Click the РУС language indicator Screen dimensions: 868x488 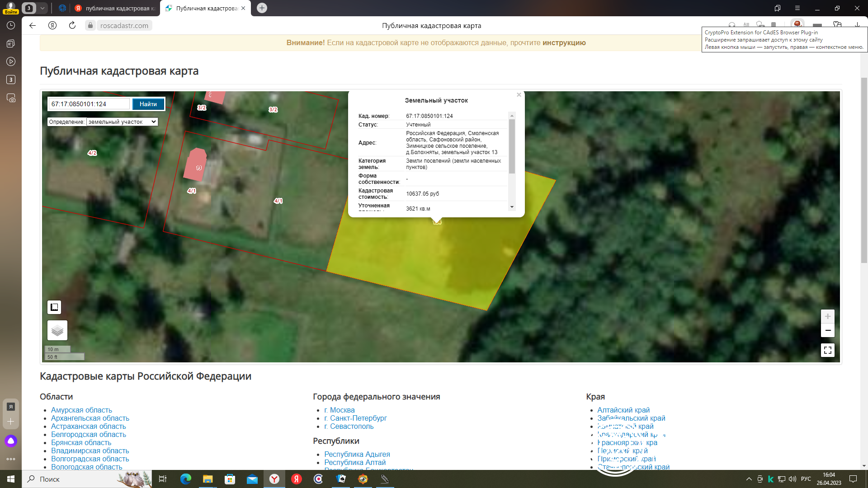click(806, 479)
